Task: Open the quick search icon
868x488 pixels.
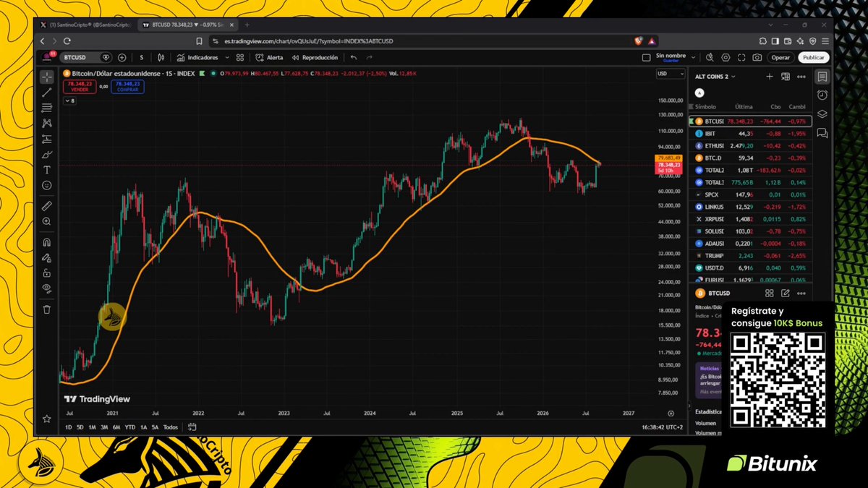Action: point(710,57)
